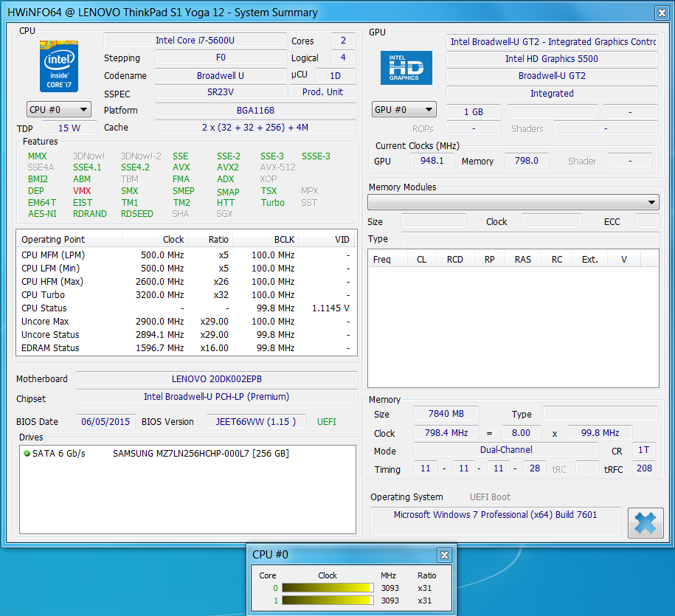Click the BIOS version JEET66WW field
Screen dimensions: 675x616
[256, 421]
